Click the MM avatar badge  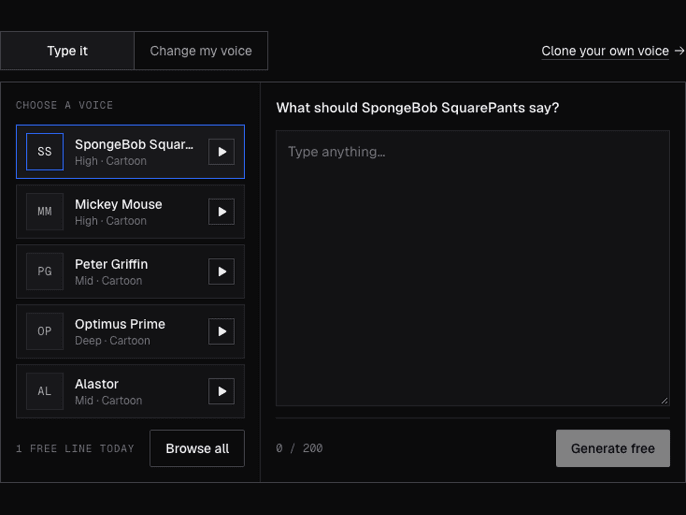click(45, 212)
